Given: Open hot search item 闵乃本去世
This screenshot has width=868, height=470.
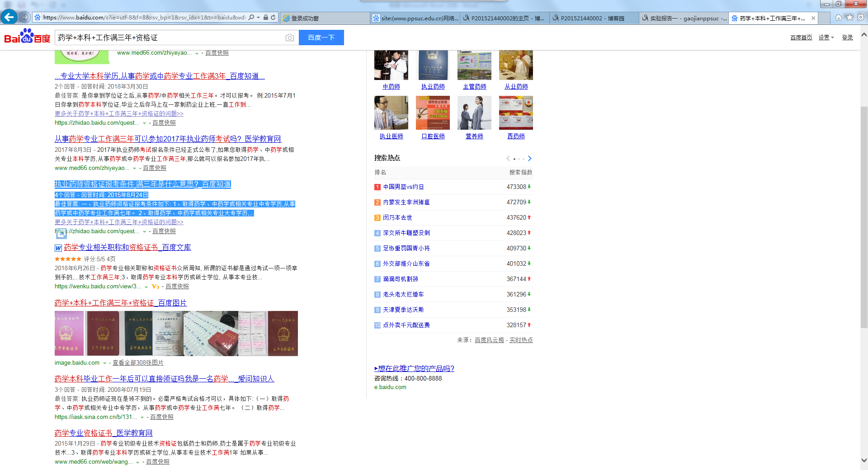Looking at the screenshot, I should pyautogui.click(x=397, y=217).
